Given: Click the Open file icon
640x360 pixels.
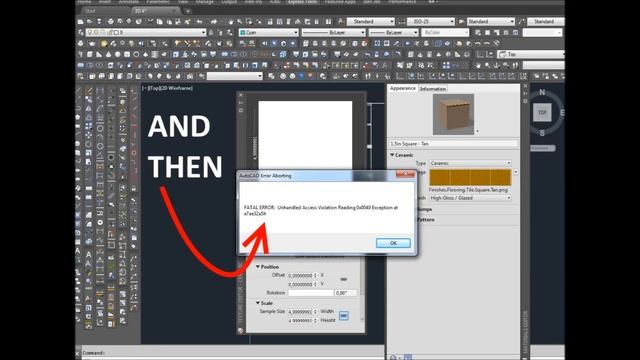Looking at the screenshot, I should click(89, 22).
